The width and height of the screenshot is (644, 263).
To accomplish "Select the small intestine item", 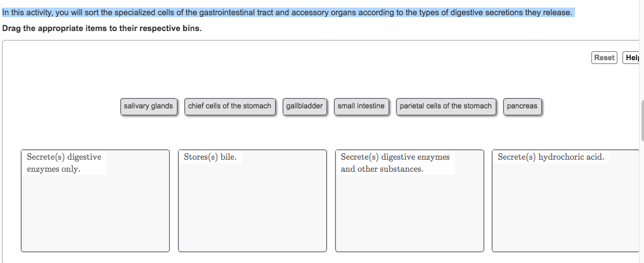I will 361,106.
